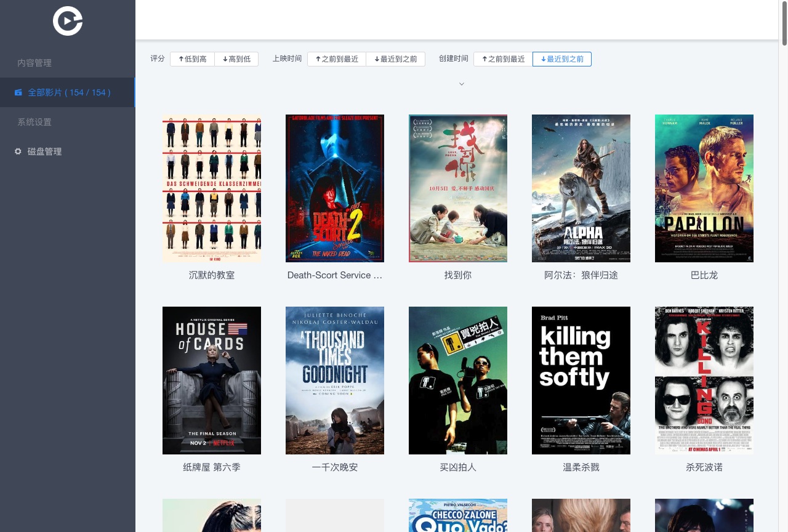Open 全部影片 (154 / 154) in the sidebar
788x532 pixels.
(67, 92)
